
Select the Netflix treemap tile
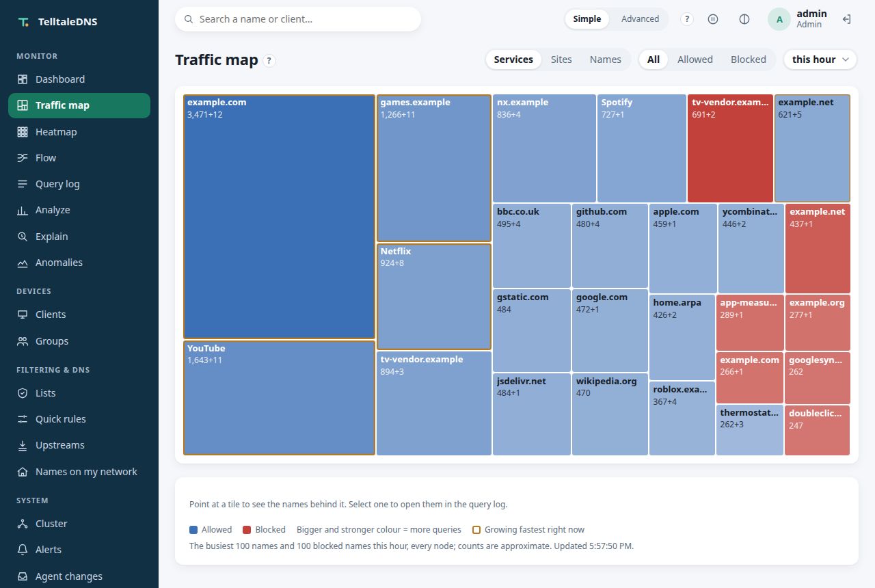[x=434, y=297]
